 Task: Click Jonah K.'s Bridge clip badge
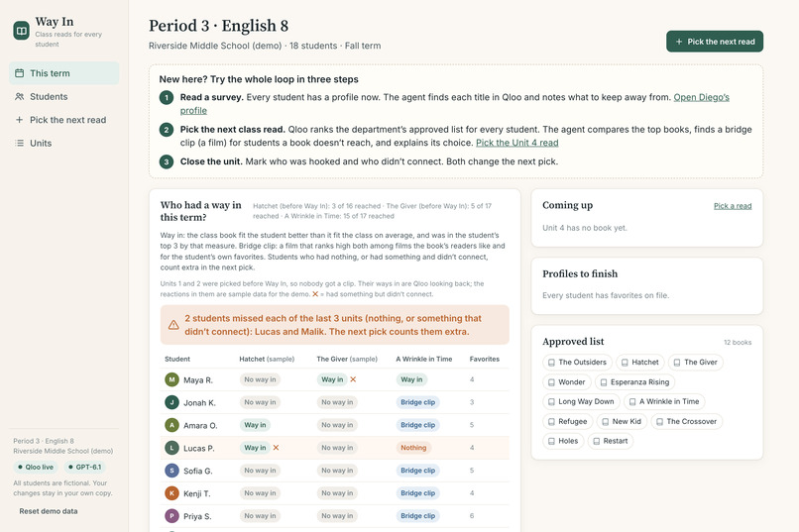tap(418, 402)
